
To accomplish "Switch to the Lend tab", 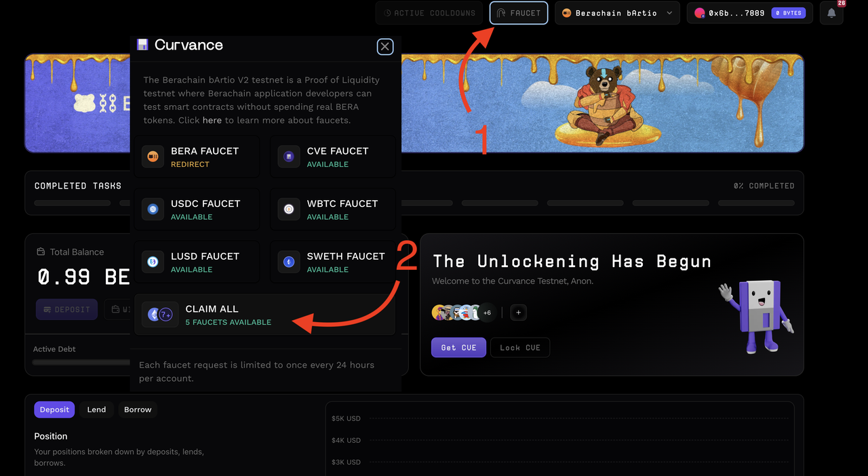I will (x=96, y=410).
